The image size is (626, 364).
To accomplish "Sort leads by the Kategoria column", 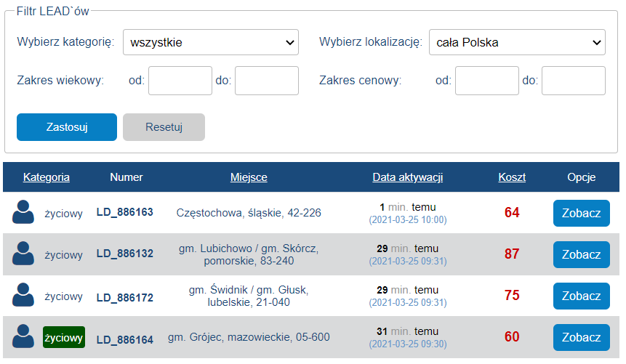I will (47, 177).
